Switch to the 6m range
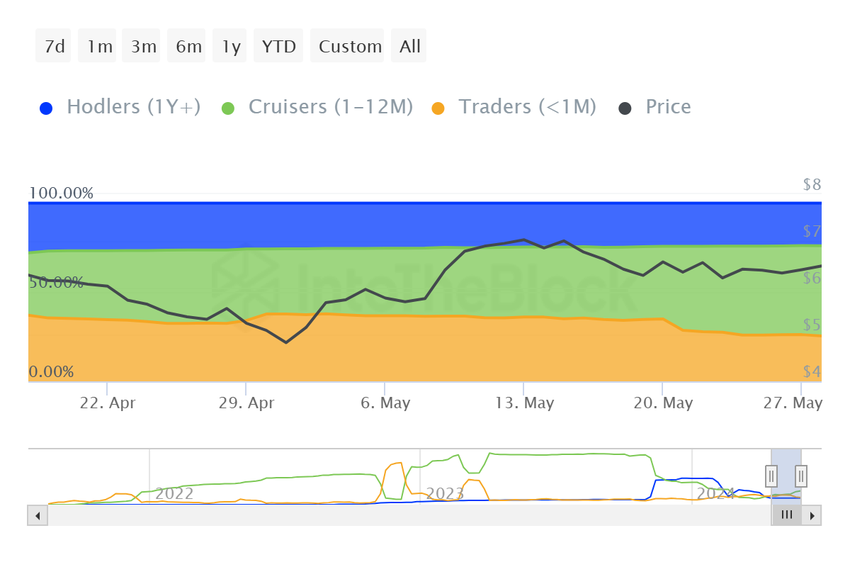Image resolution: width=850 pixels, height=567 pixels. (x=188, y=46)
